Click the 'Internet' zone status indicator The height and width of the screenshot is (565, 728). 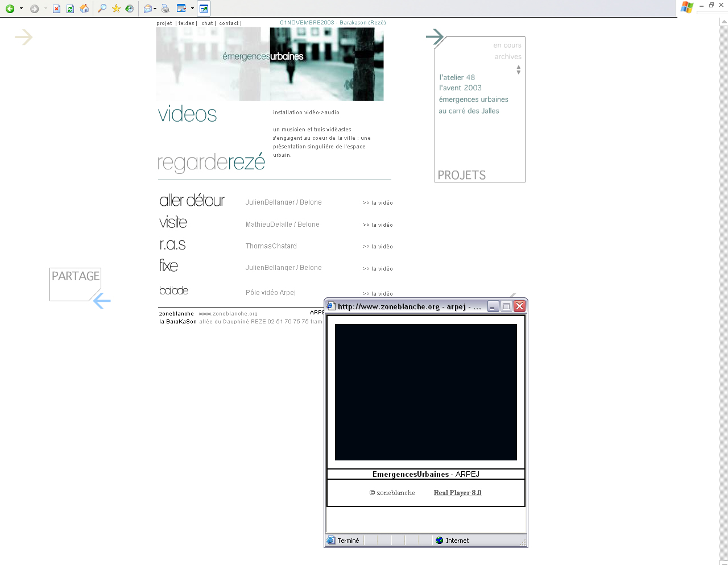[452, 541]
